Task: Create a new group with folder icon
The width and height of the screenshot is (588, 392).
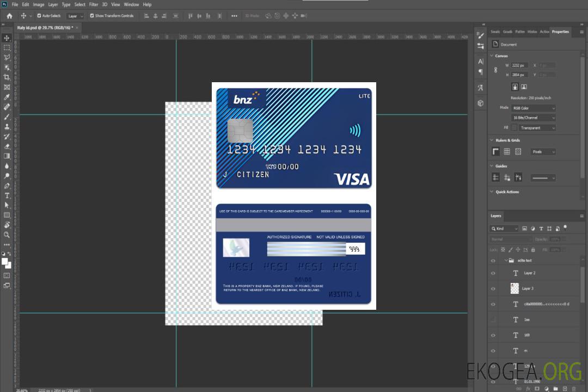Action: pos(555,389)
